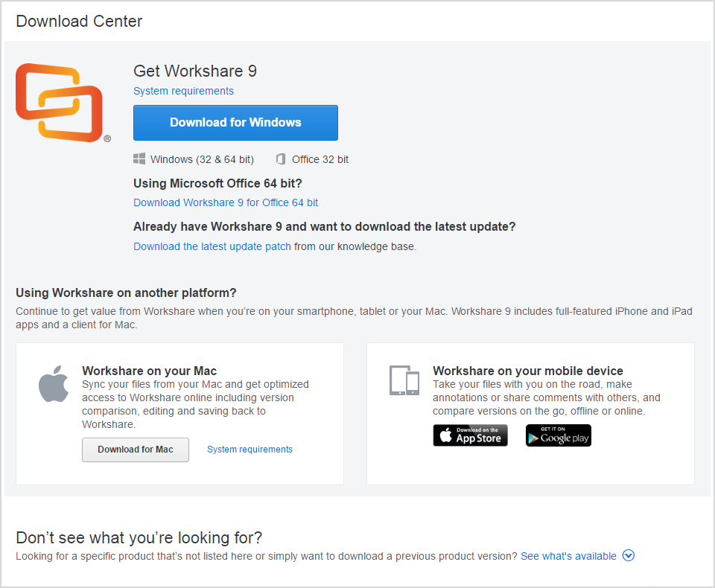
Task: Click the Download Center heading
Action: pos(79,22)
